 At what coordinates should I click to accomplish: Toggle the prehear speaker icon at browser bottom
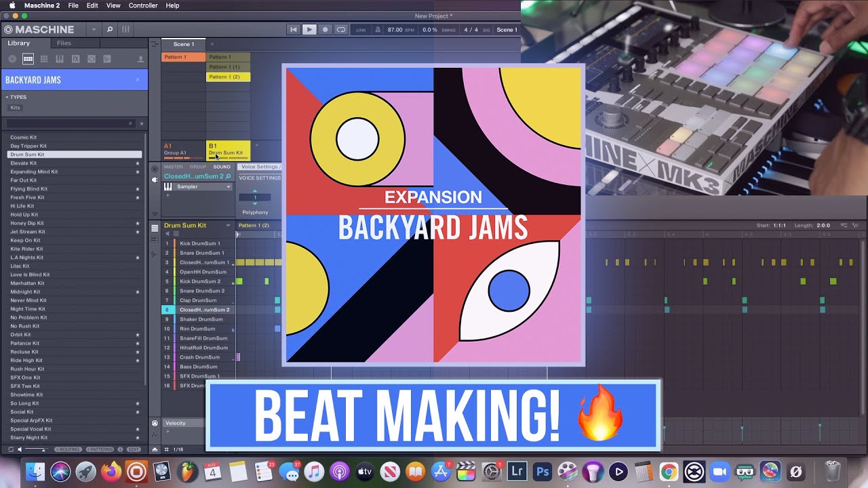(x=19, y=449)
